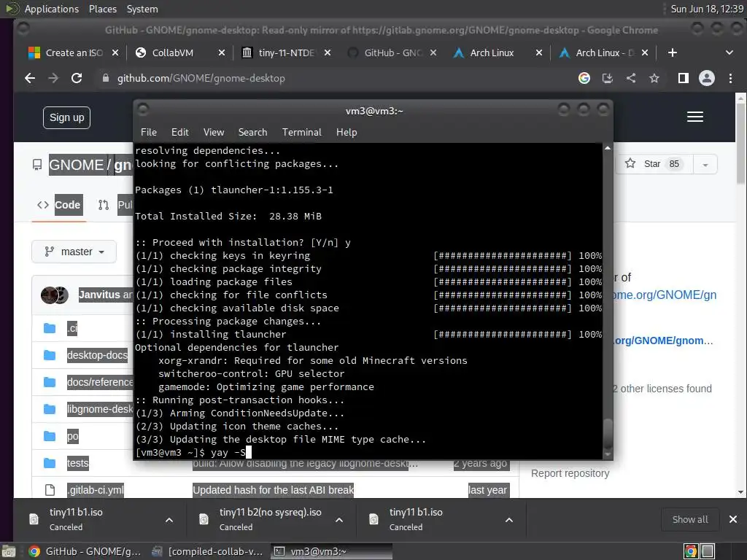
Task: Close the downloads bar
Action: pyautogui.click(x=732, y=519)
